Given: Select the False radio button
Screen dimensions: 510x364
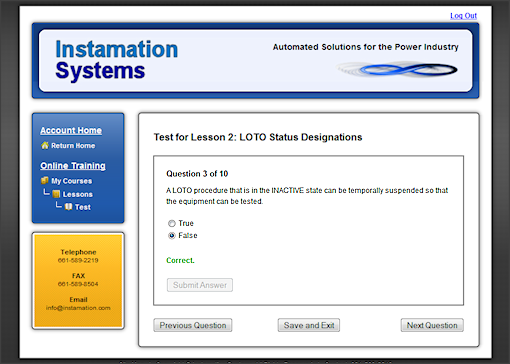Looking at the screenshot, I should click(x=172, y=236).
